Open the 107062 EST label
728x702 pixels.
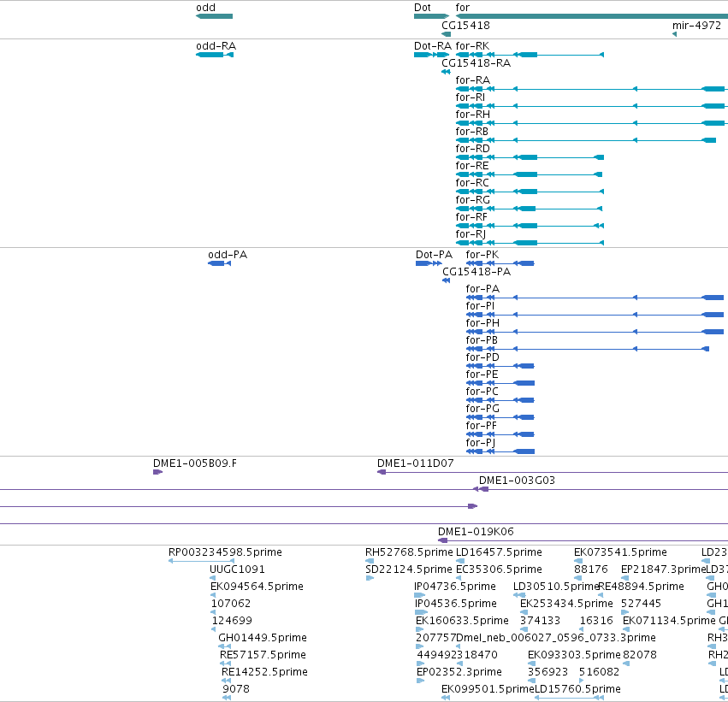click(x=231, y=604)
